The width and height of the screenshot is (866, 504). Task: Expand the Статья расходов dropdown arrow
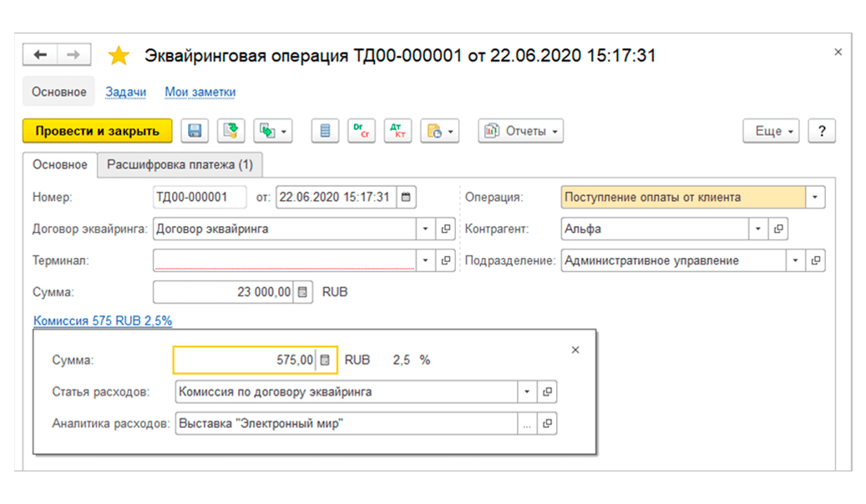point(527,391)
